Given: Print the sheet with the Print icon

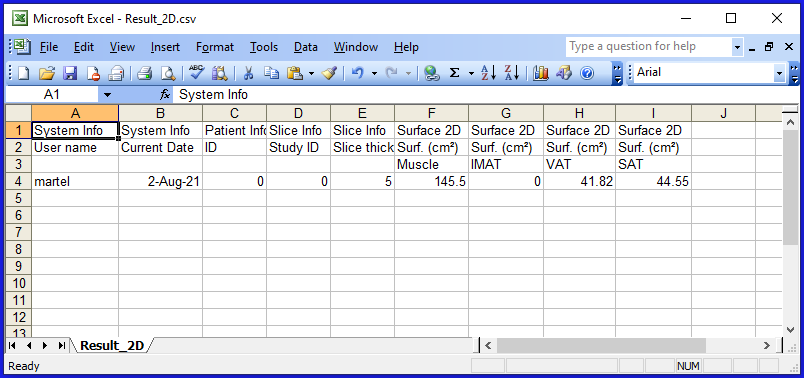Looking at the screenshot, I should pos(145,74).
